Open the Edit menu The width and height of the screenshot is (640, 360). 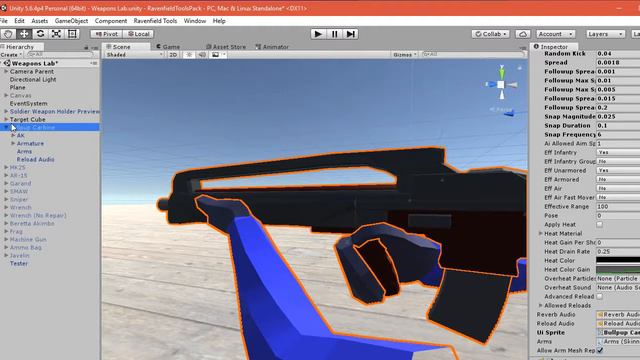[19, 21]
